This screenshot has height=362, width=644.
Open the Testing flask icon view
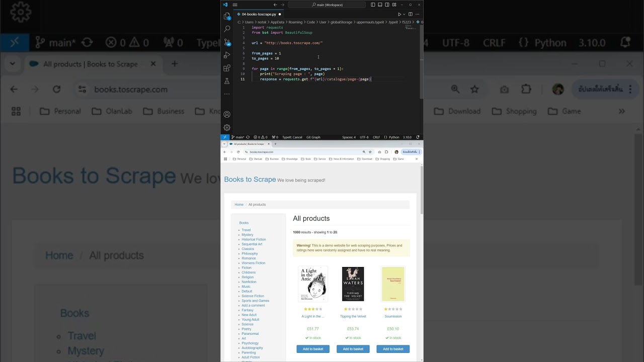pos(227,81)
